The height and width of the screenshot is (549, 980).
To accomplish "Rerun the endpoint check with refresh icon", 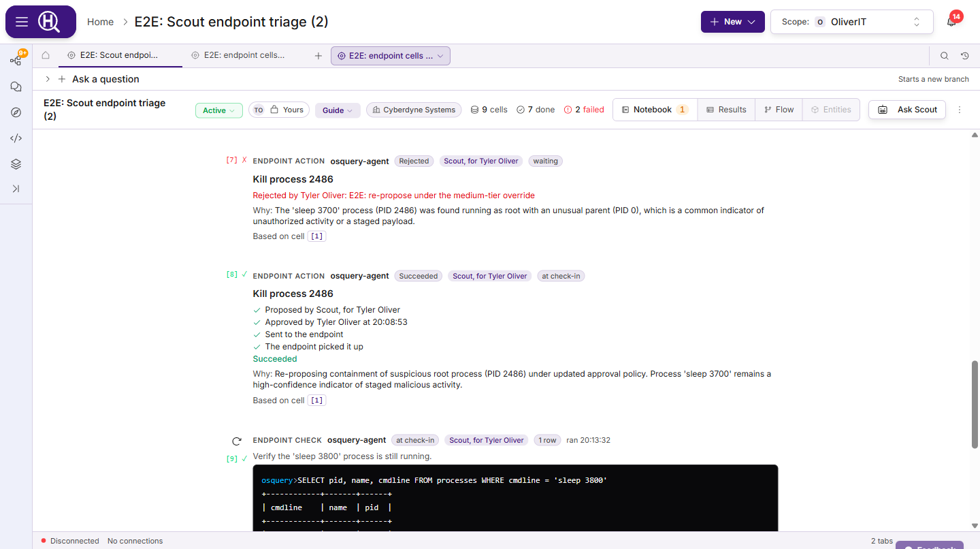I will (237, 441).
